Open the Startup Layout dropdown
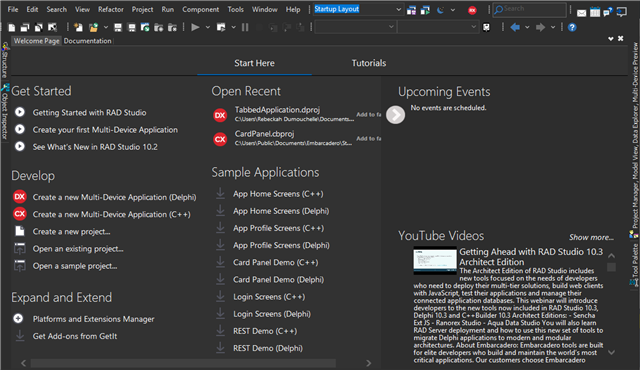 click(398, 9)
